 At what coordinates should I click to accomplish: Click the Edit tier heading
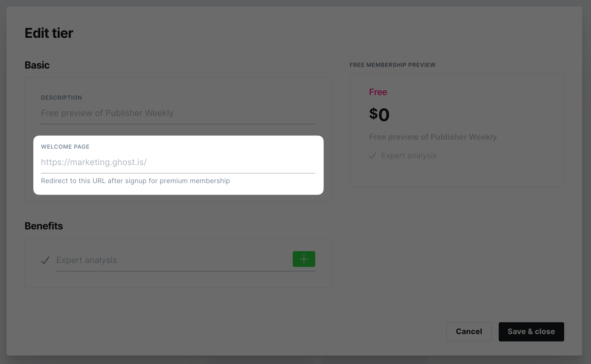[x=49, y=33]
